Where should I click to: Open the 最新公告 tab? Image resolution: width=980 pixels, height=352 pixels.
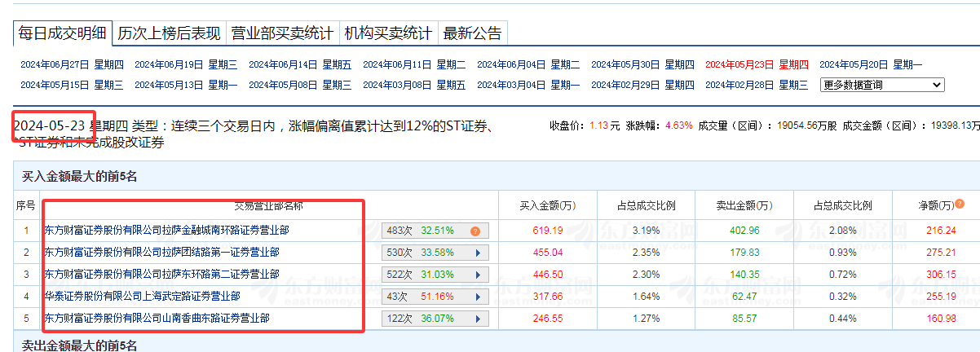coord(473,33)
